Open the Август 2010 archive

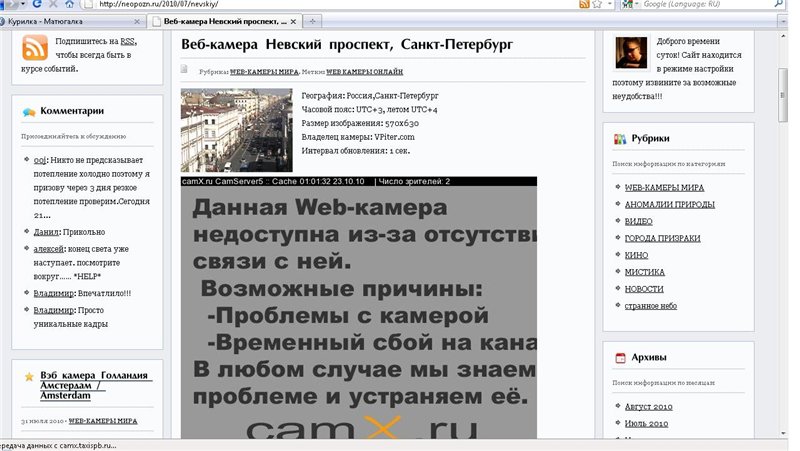point(648,407)
